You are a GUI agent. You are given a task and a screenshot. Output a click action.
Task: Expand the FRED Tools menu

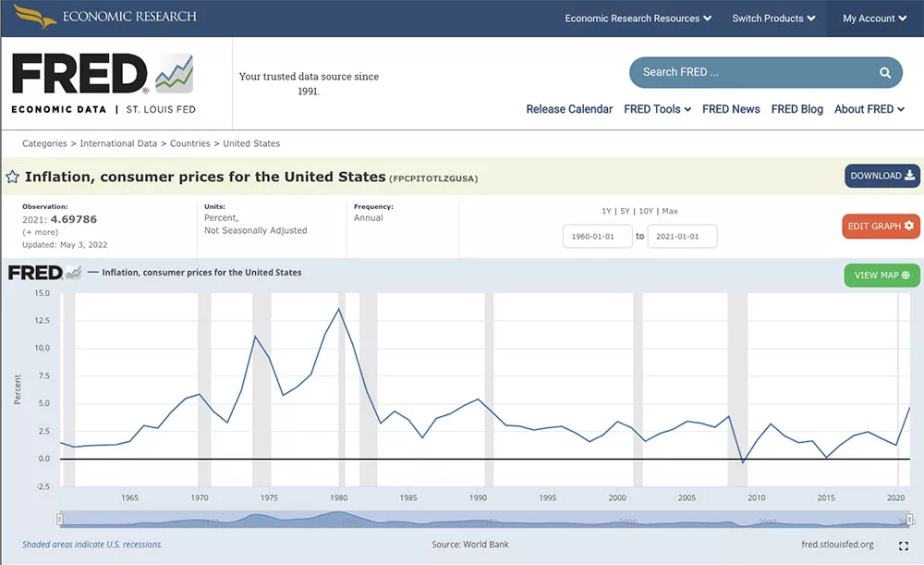[x=657, y=109]
